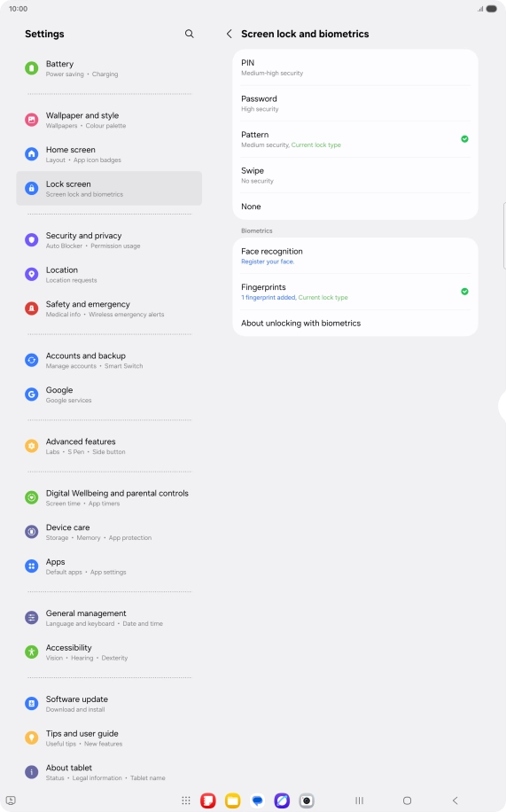Choose the Swipe no-security option
This screenshot has width=506, height=812.
pyautogui.click(x=355, y=175)
